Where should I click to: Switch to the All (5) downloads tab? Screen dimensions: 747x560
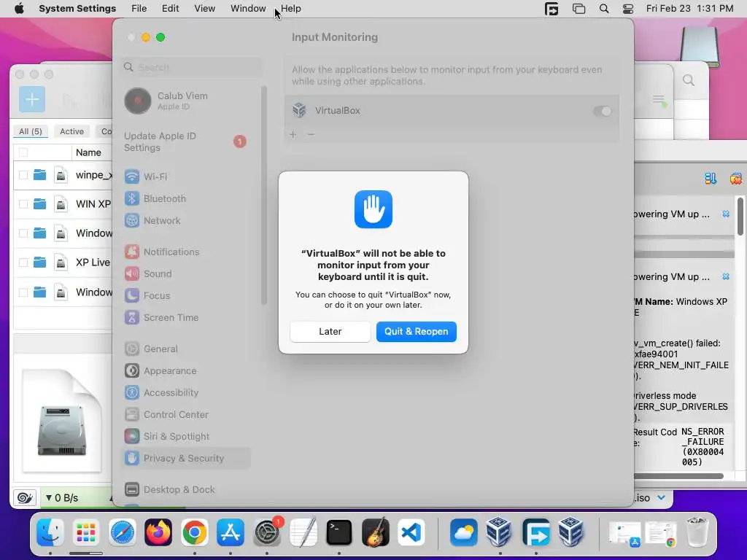31,131
